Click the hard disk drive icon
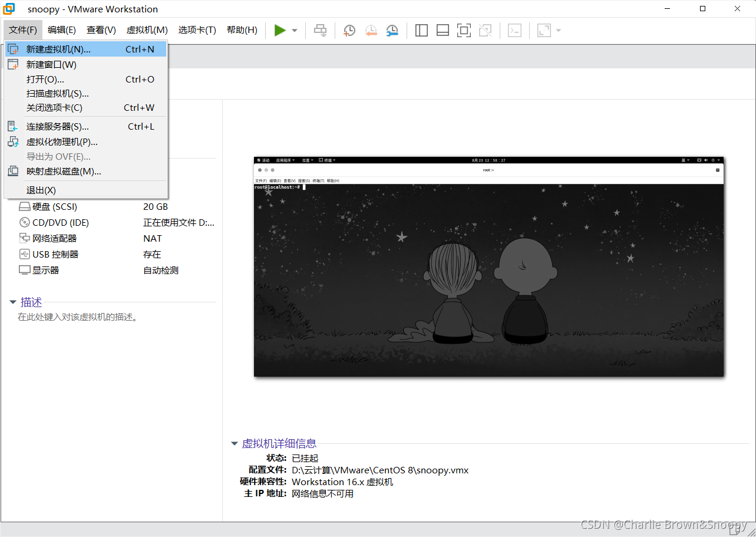756x537 pixels. 24,207
